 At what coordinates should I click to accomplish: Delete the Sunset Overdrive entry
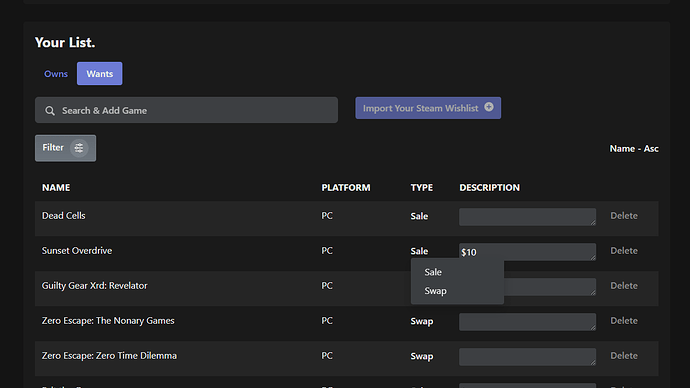click(624, 250)
